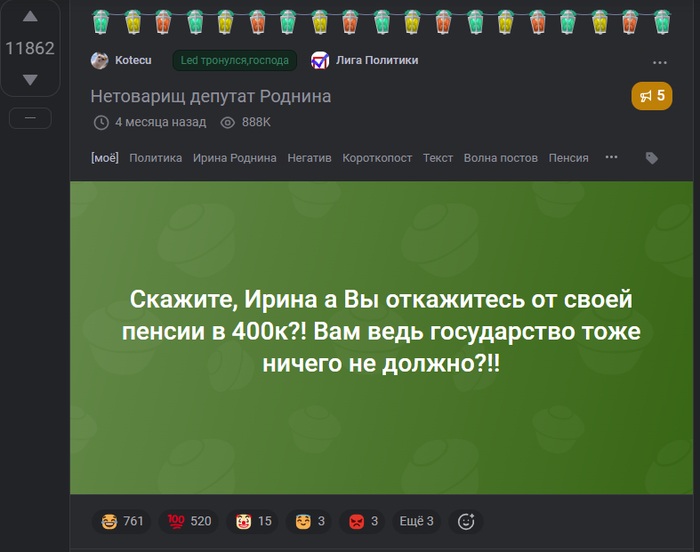Click the clock icon next to post date
The image size is (700, 552).
101,122
